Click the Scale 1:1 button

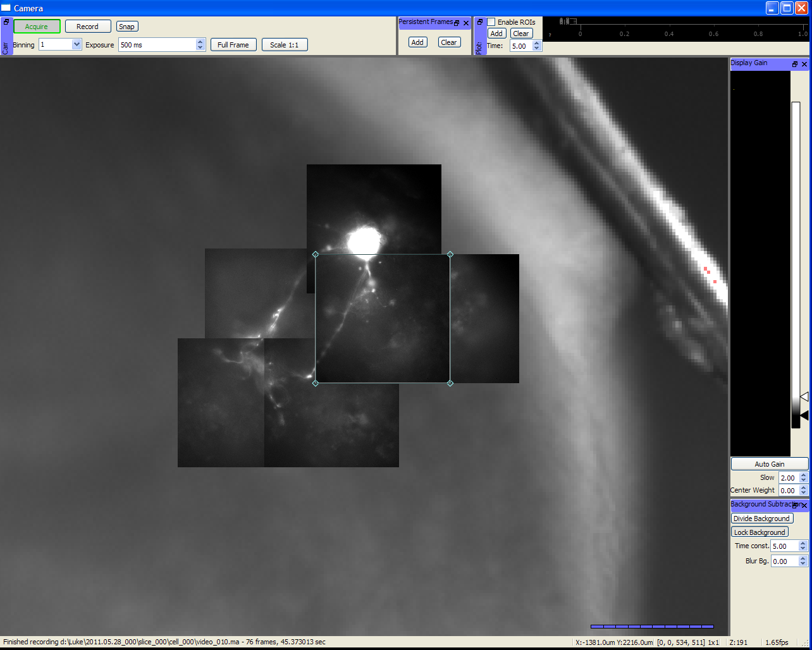(x=285, y=45)
